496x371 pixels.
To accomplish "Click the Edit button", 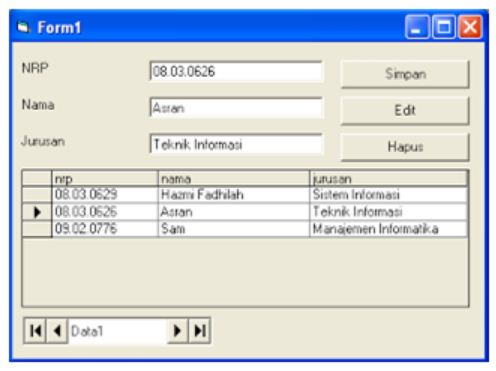I will 405,111.
